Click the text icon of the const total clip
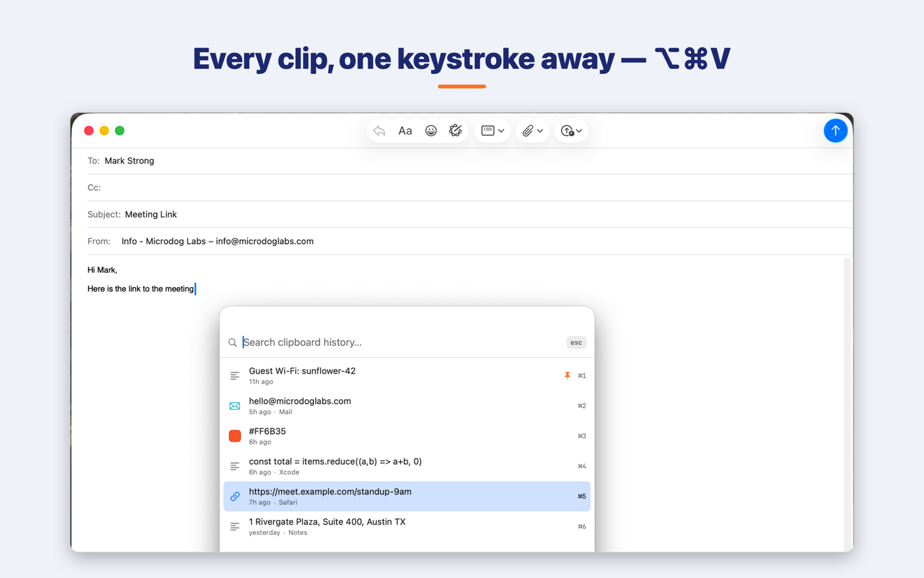This screenshot has height=578, width=924. [x=235, y=466]
